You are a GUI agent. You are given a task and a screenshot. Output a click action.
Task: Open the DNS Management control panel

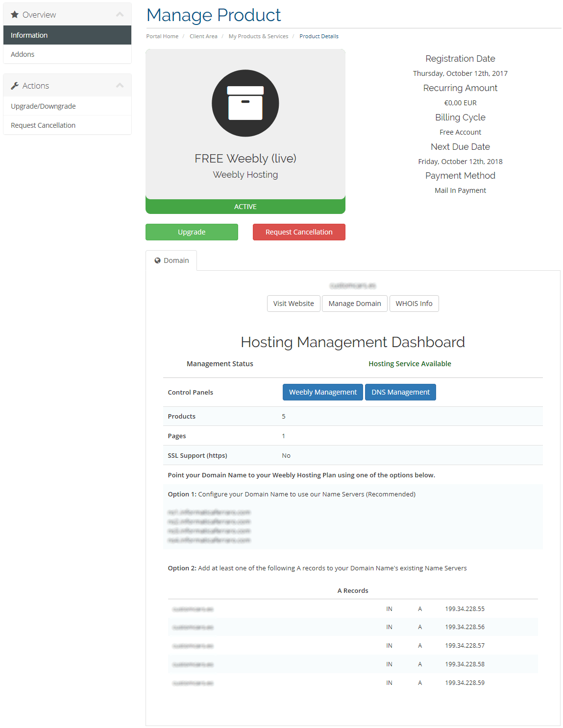(x=400, y=392)
